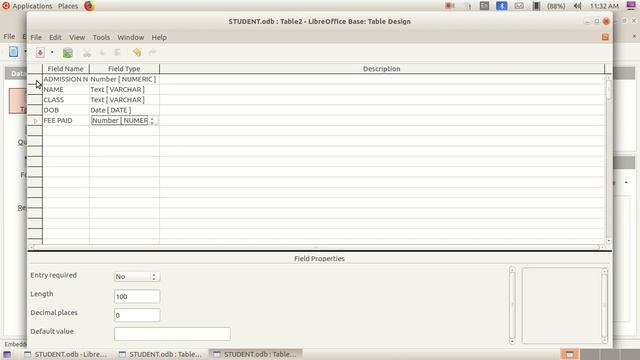Select the CLASS field name cell
This screenshot has height=360, width=640.
tap(66, 100)
